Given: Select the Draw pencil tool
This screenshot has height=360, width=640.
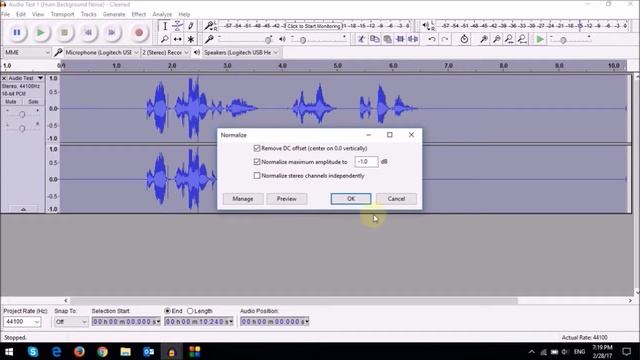Looking at the screenshot, I should click(190, 26).
